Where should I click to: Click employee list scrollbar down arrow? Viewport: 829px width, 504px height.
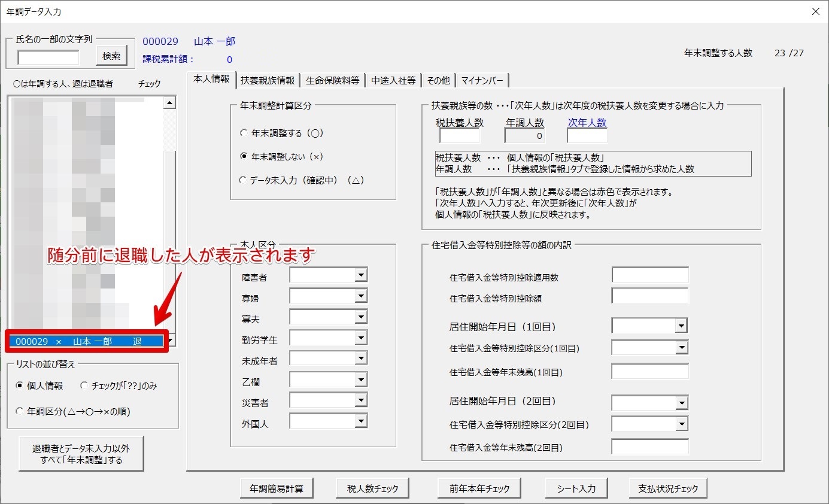coord(171,341)
